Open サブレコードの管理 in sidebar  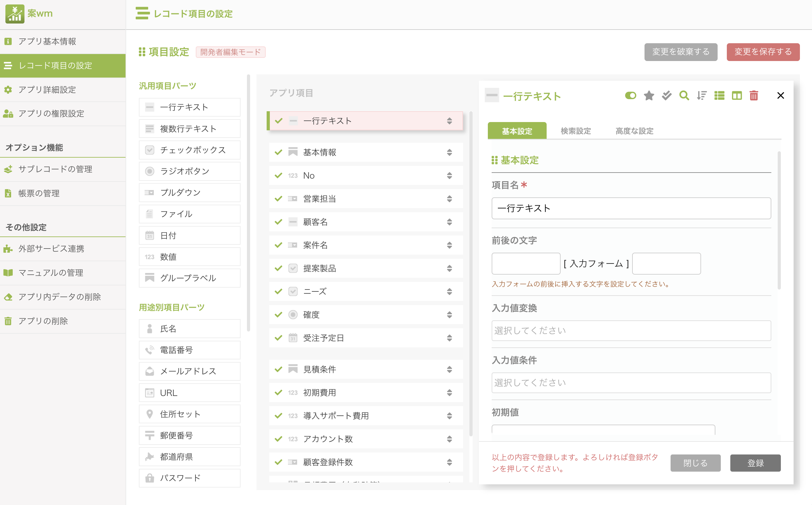click(63, 169)
